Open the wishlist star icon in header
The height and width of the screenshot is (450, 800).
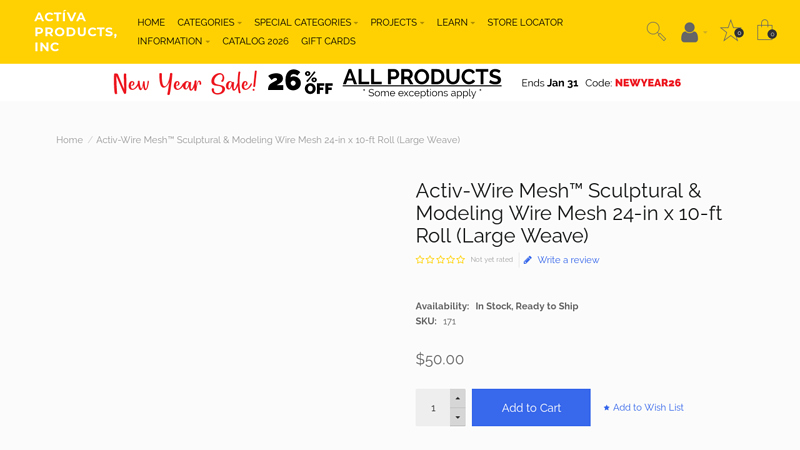click(x=730, y=31)
